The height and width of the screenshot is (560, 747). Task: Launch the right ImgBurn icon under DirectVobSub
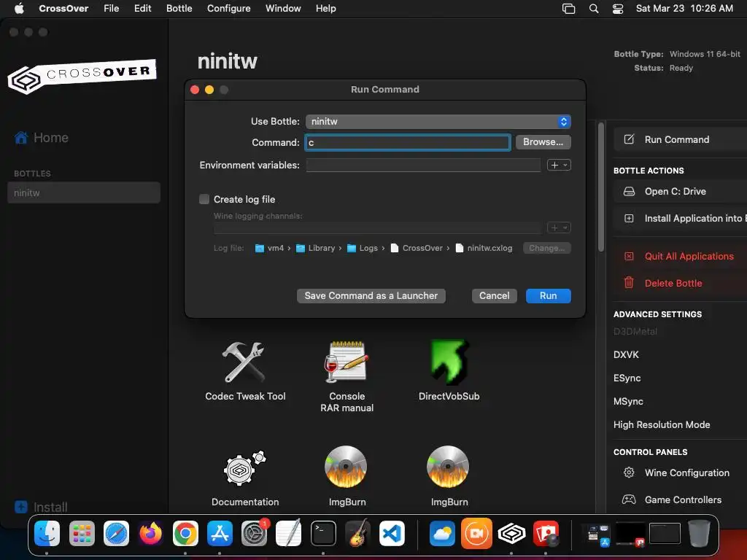(449, 467)
